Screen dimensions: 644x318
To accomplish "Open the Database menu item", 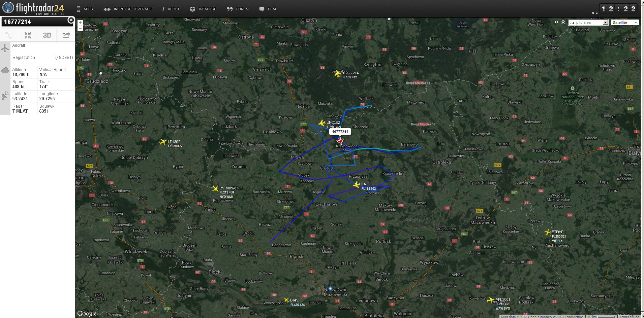I will pos(203,9).
